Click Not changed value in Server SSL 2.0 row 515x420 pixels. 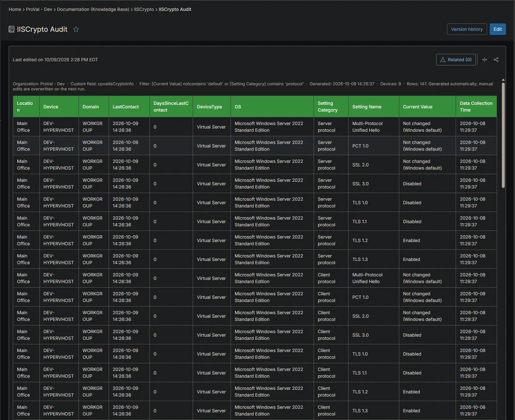422,165
